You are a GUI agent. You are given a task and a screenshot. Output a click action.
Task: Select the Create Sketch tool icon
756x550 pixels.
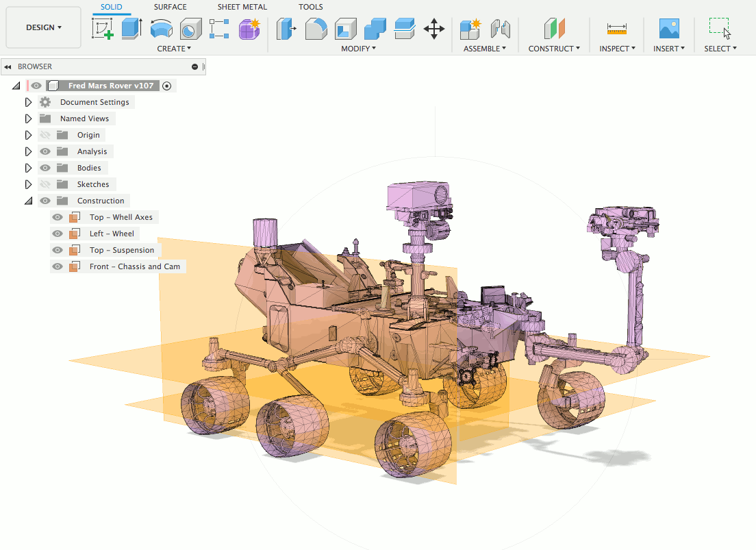pos(103,29)
